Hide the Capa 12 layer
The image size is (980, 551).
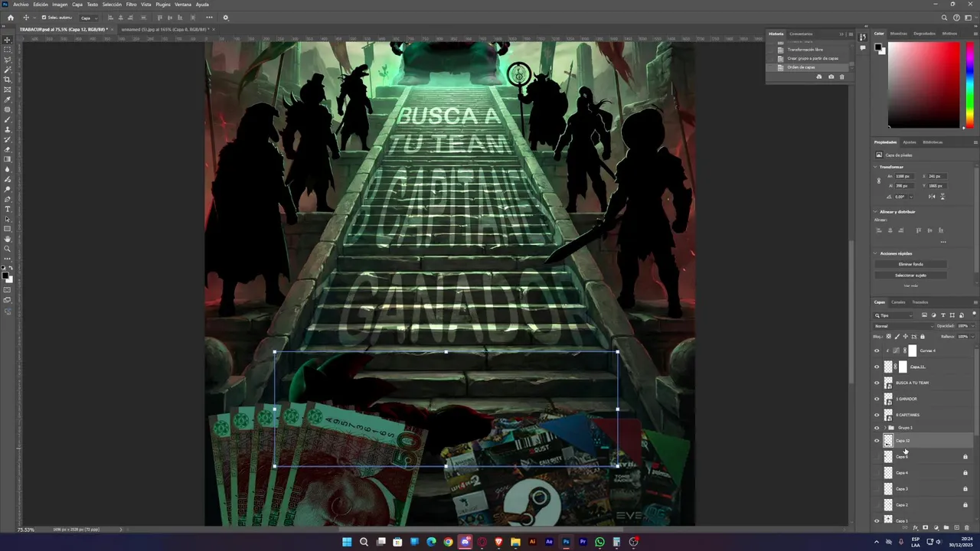877,441
